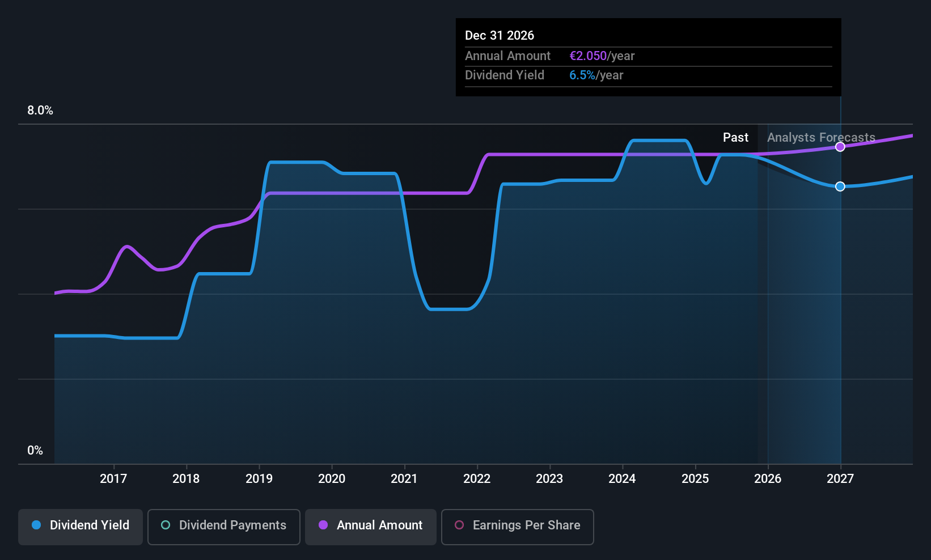Toggle the Annual Amount legend button
The width and height of the screenshot is (931, 560).
click(371, 527)
